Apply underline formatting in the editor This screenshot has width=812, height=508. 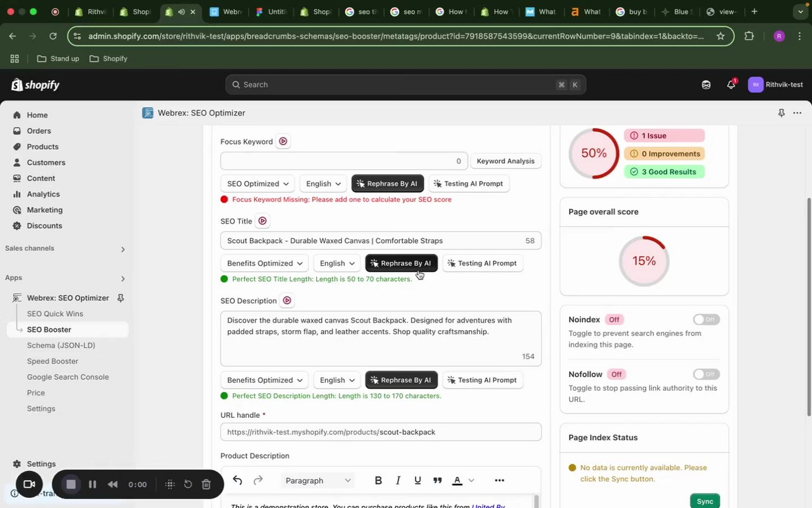tap(417, 481)
